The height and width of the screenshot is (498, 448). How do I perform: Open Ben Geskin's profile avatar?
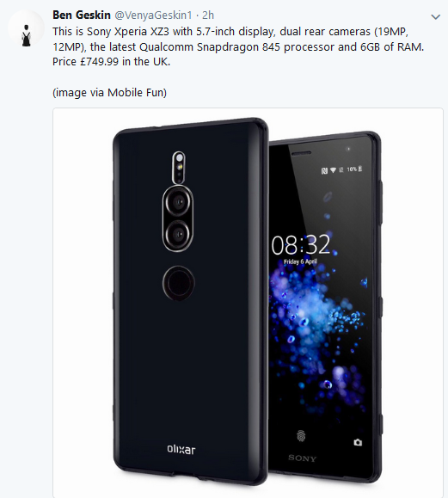pyautogui.click(x=26, y=28)
